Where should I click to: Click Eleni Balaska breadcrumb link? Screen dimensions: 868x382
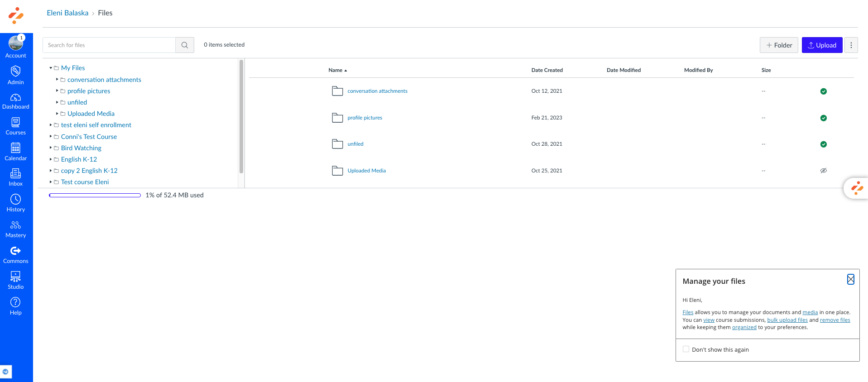pos(67,13)
